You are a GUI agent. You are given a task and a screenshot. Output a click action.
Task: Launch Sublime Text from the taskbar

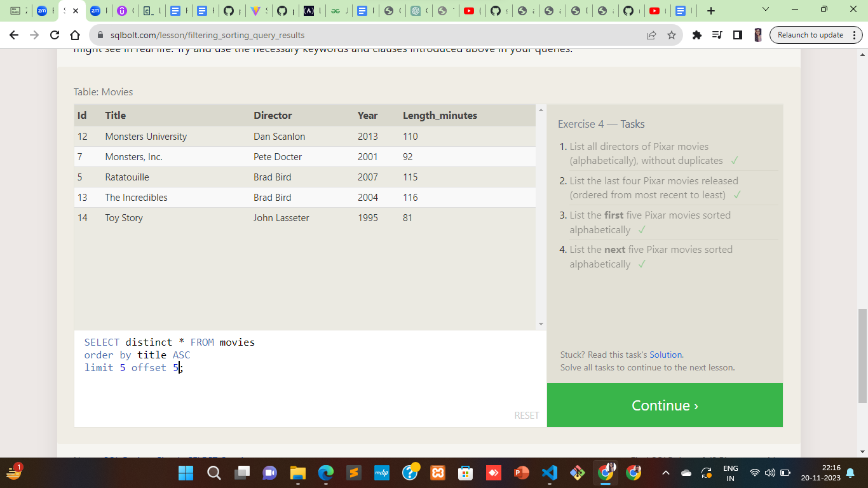coord(353,473)
